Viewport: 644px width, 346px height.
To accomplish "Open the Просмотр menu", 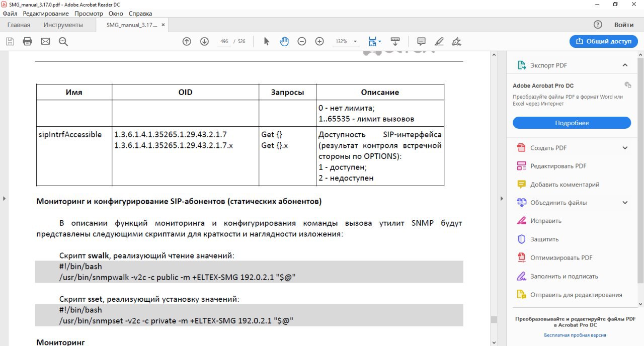I will [89, 14].
